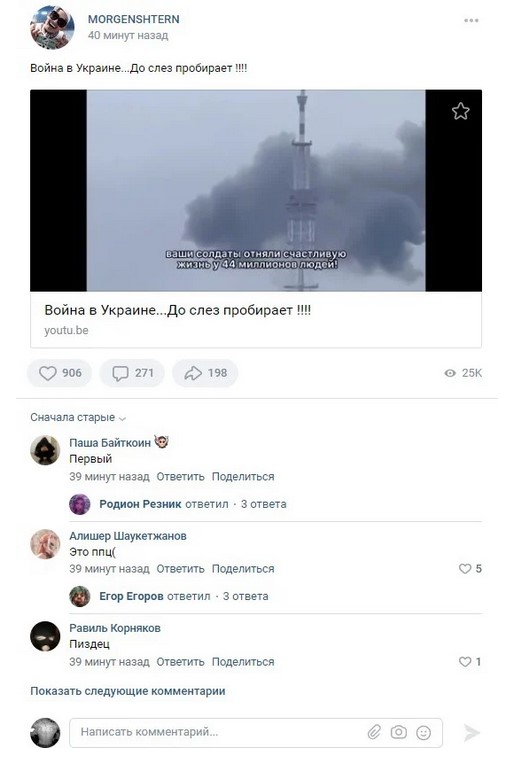The image size is (520, 770).
Task: Click Ответить under Паша Байткоин's comment
Action: pos(180,476)
